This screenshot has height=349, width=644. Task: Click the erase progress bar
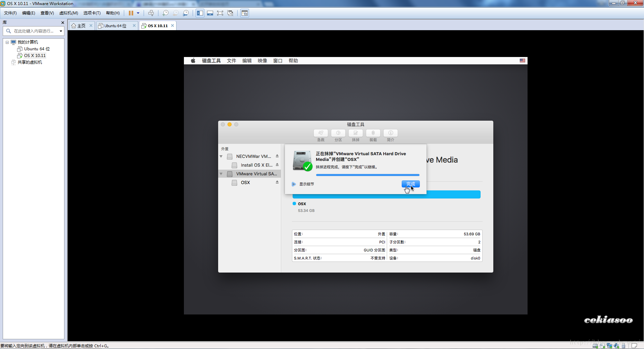(368, 175)
